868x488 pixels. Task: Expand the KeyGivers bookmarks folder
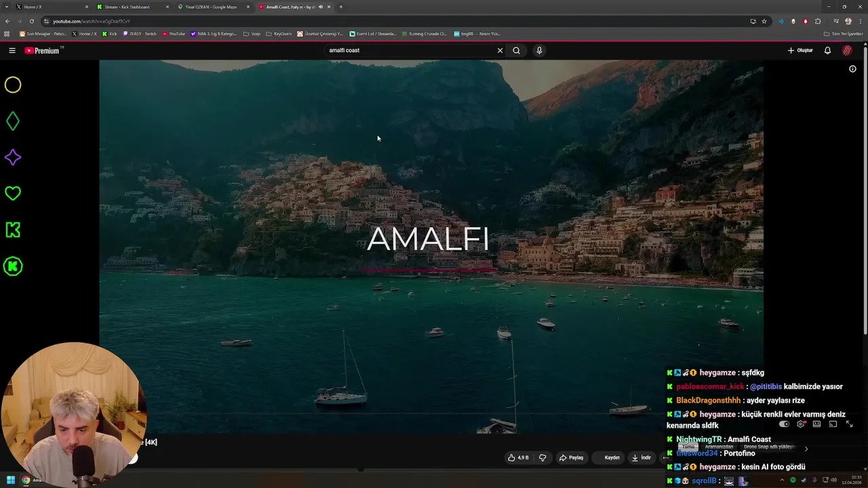pos(279,33)
